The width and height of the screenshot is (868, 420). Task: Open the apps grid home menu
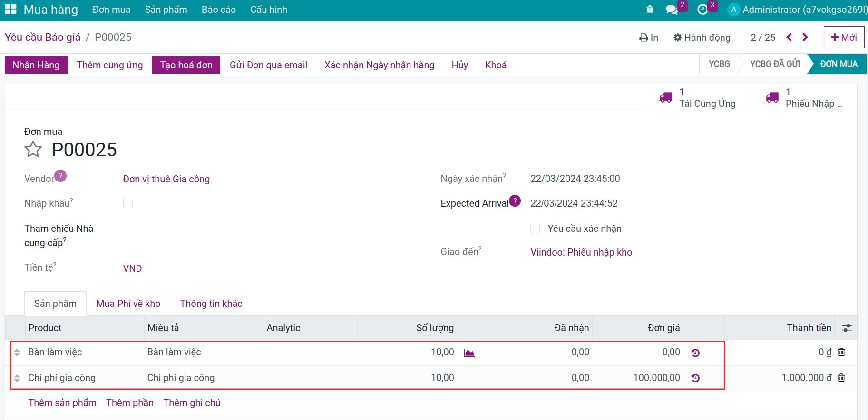(10, 10)
